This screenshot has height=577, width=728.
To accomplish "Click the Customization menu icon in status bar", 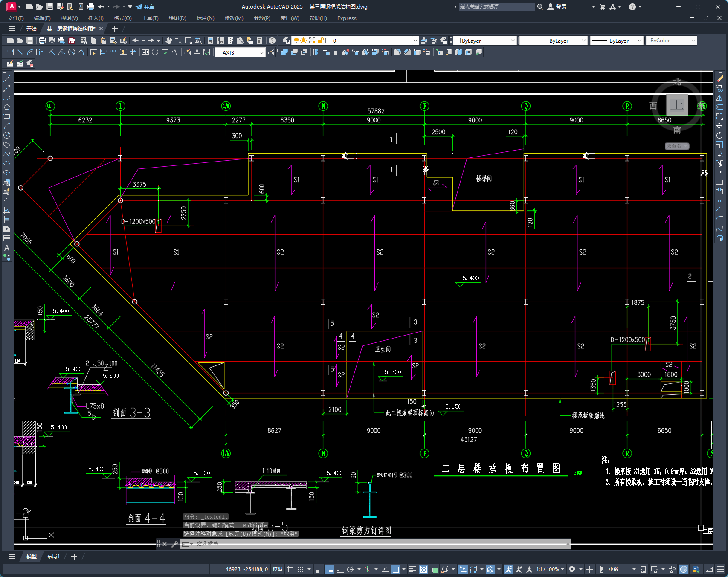I will click(x=720, y=569).
